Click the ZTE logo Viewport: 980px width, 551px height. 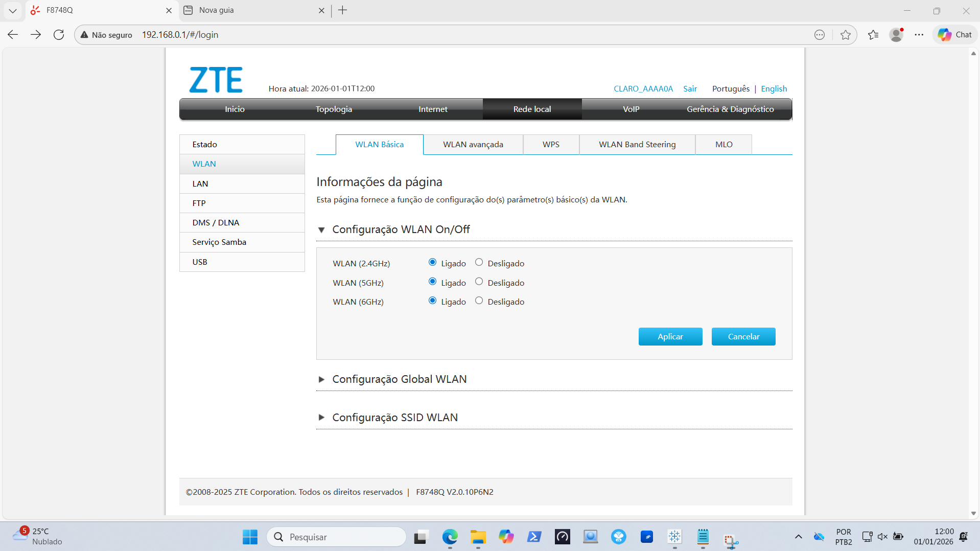click(x=215, y=79)
